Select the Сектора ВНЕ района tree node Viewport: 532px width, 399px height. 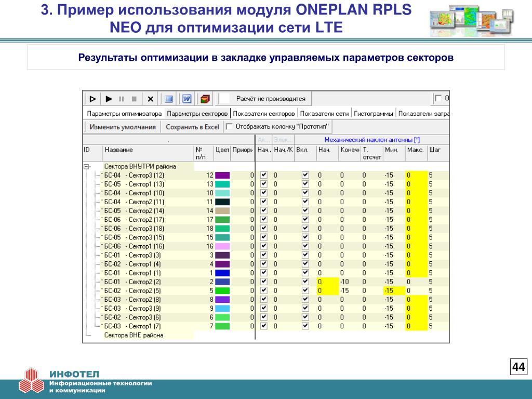click(134, 335)
